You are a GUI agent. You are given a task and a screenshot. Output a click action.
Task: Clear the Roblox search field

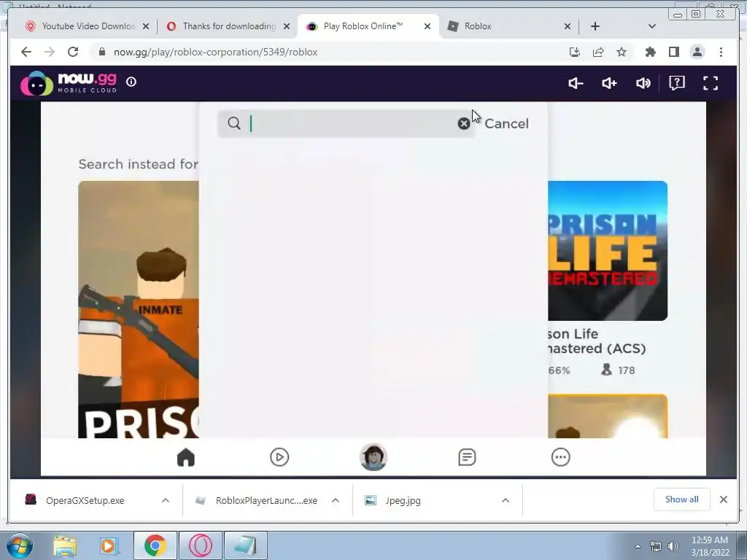click(x=463, y=124)
